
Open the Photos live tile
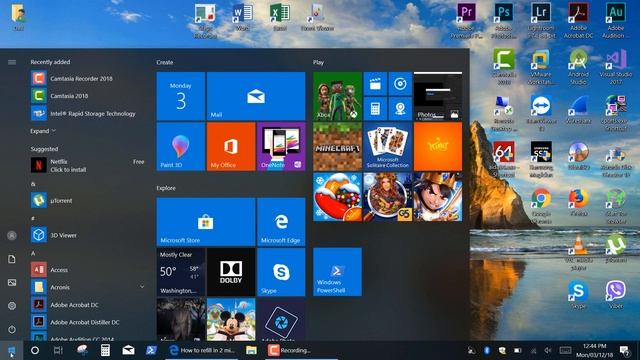pyautogui.click(x=438, y=96)
